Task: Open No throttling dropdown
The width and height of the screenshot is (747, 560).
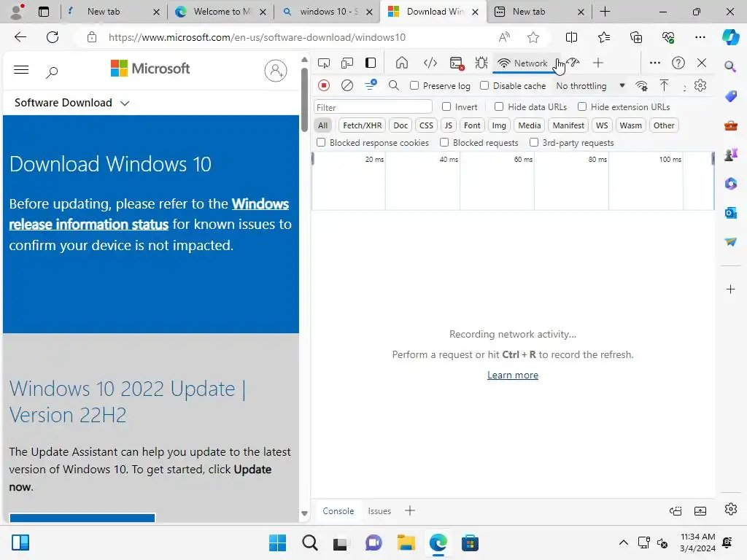Action: point(590,86)
